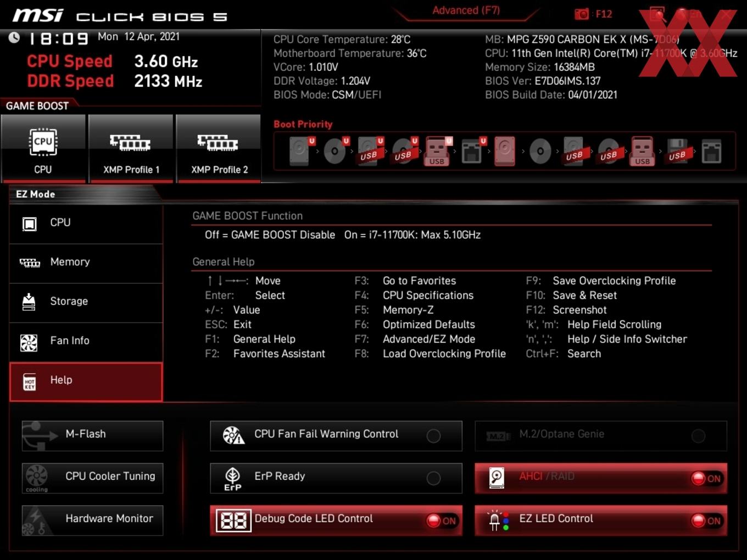Click the CPU Speed 3.60 GHz value
747x560 pixels.
point(166,61)
